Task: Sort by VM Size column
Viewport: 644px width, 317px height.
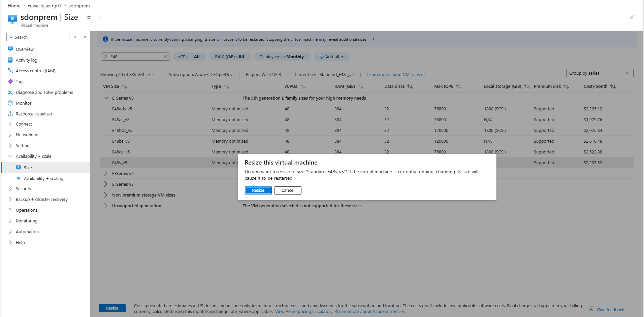Action: coord(115,86)
